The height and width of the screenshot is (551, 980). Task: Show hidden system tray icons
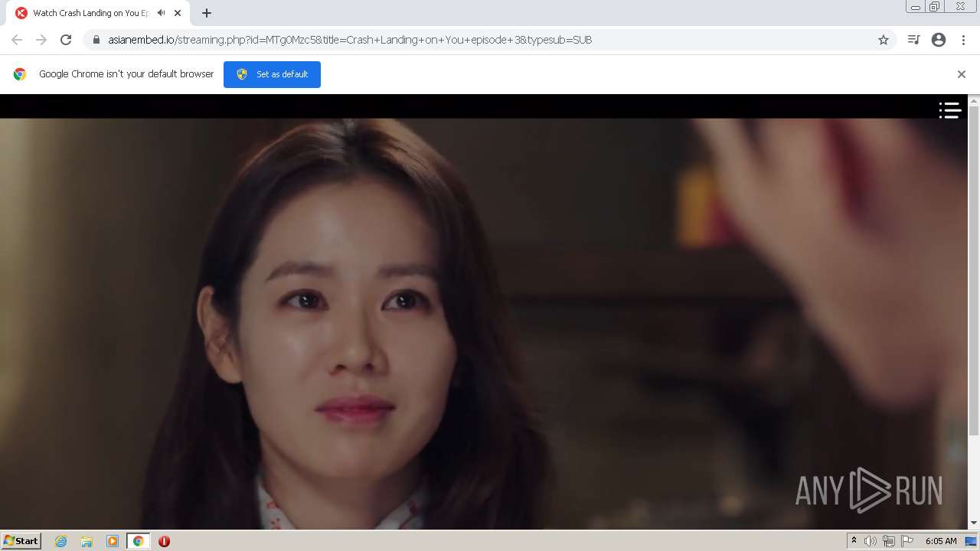[x=854, y=541]
